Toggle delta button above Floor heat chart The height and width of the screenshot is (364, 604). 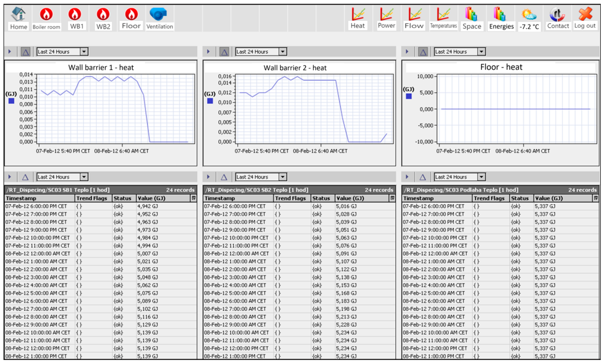423,52
